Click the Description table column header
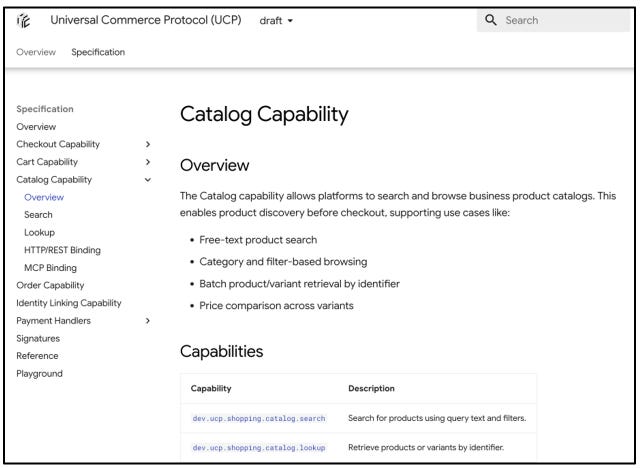This screenshot has height=468, width=641. (x=371, y=388)
